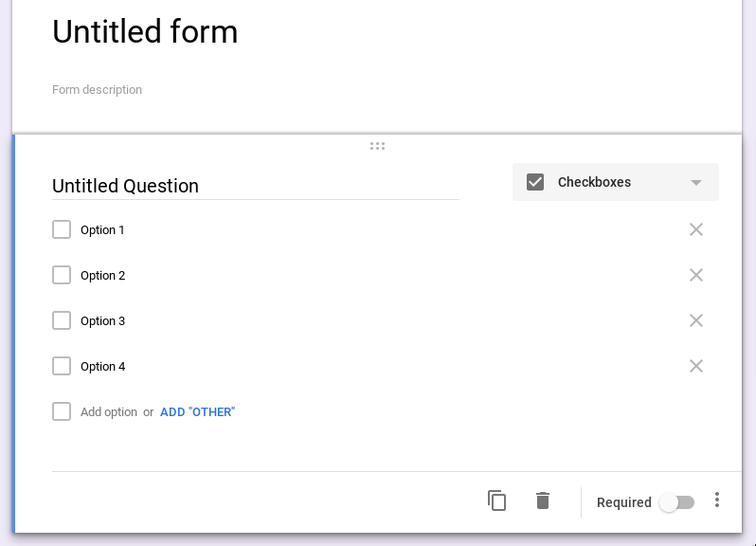Tick the Option 4 checkbox
This screenshot has width=756, height=546.
(62, 366)
